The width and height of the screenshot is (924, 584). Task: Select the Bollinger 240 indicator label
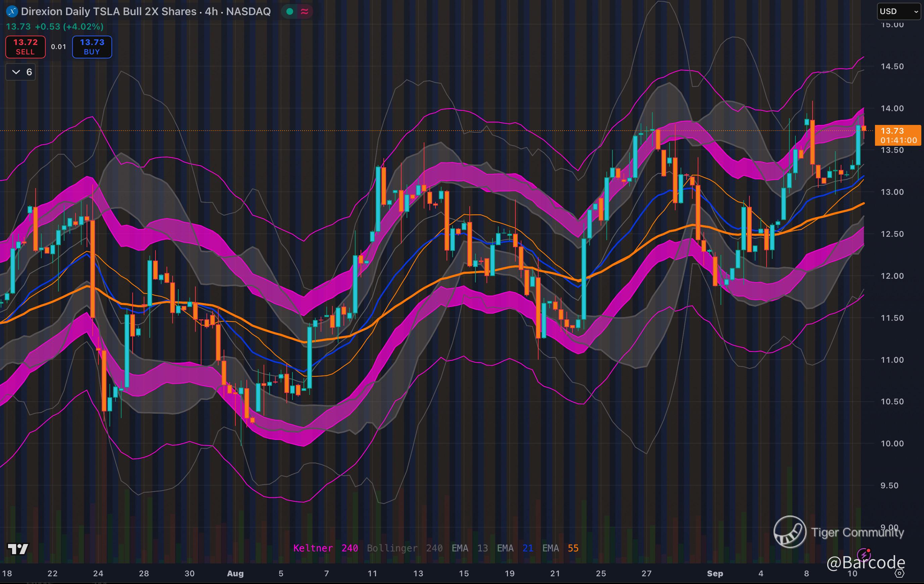click(x=405, y=548)
